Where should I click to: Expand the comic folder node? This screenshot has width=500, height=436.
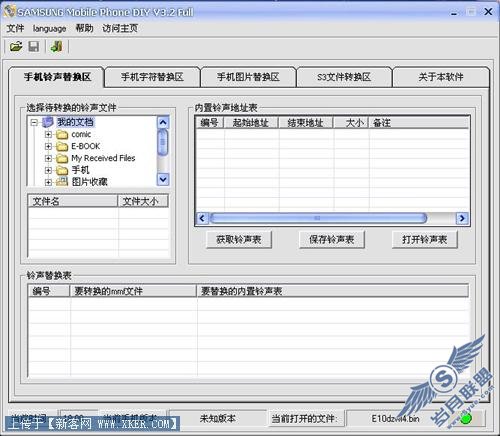pyautogui.click(x=48, y=135)
